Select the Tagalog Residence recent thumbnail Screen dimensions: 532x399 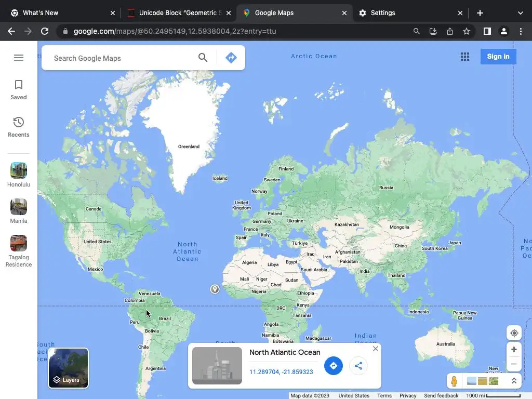pyautogui.click(x=19, y=243)
